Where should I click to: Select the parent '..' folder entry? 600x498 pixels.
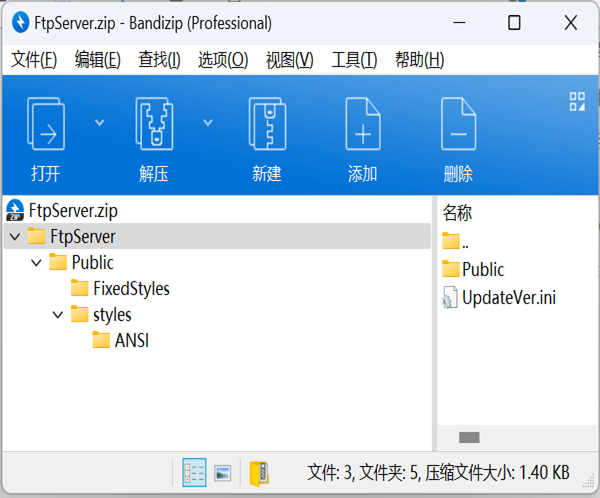coord(455,242)
